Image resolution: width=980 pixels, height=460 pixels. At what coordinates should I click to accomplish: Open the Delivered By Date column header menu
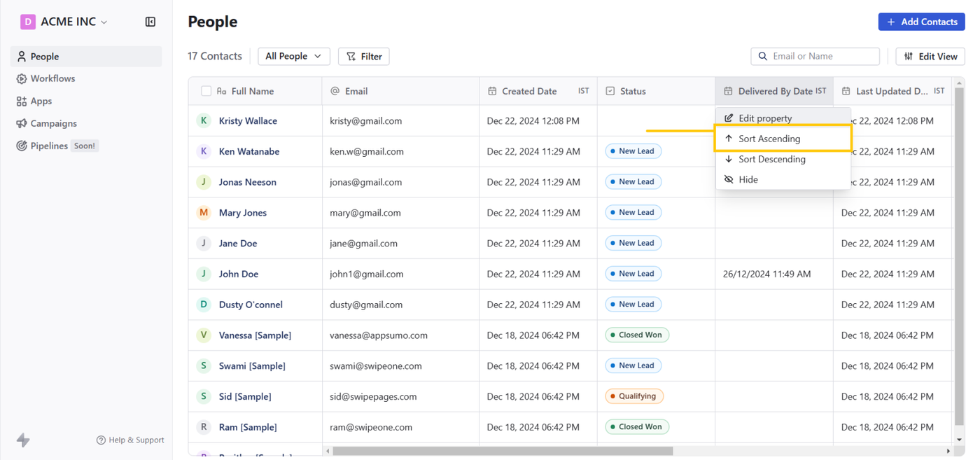(x=774, y=91)
